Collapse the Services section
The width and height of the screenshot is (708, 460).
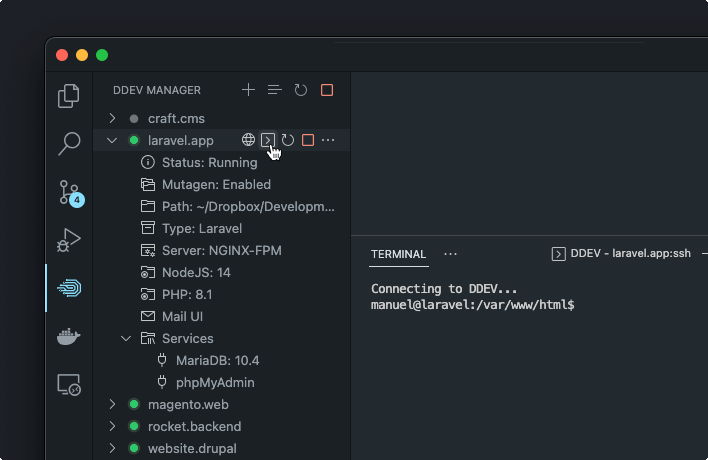click(126, 338)
